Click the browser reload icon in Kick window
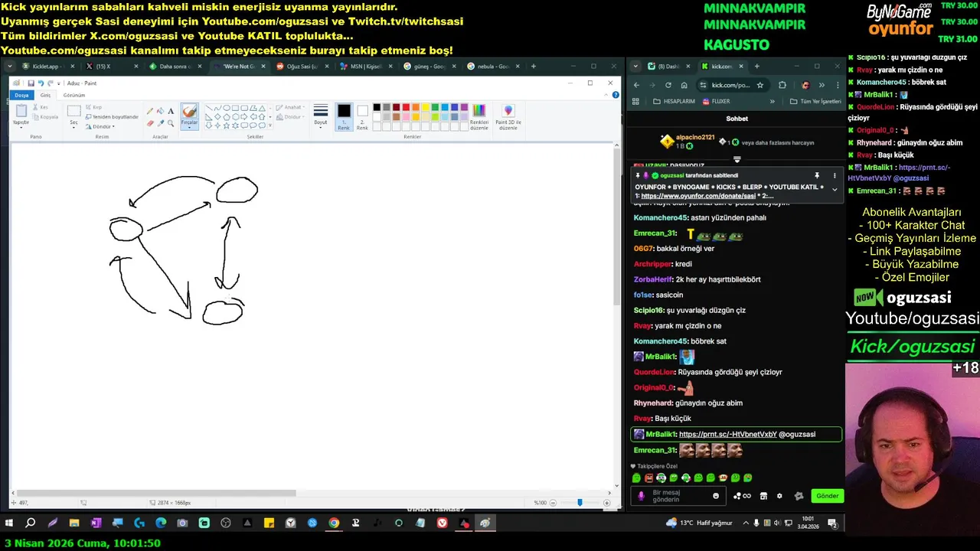This screenshot has width=980, height=551. 668,85
